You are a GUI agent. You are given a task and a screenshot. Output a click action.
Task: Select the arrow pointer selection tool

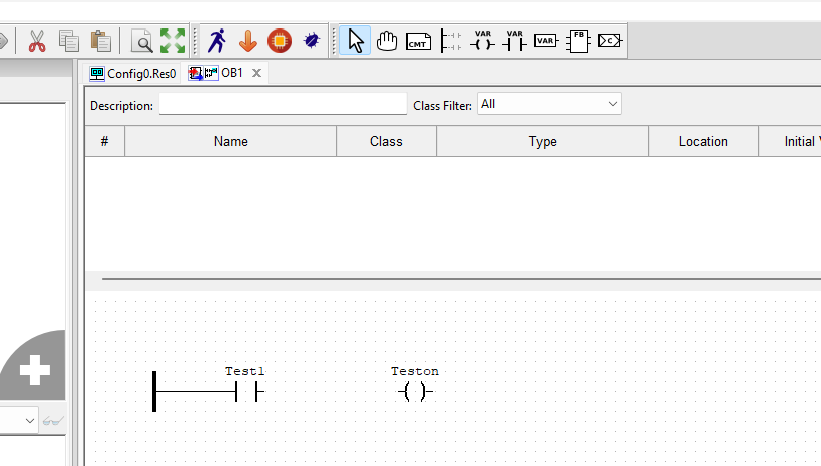356,41
